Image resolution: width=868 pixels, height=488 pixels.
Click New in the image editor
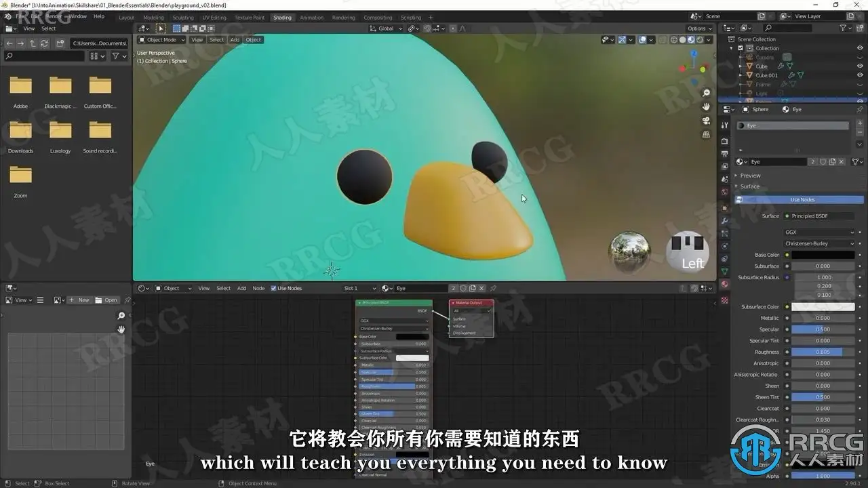point(79,300)
